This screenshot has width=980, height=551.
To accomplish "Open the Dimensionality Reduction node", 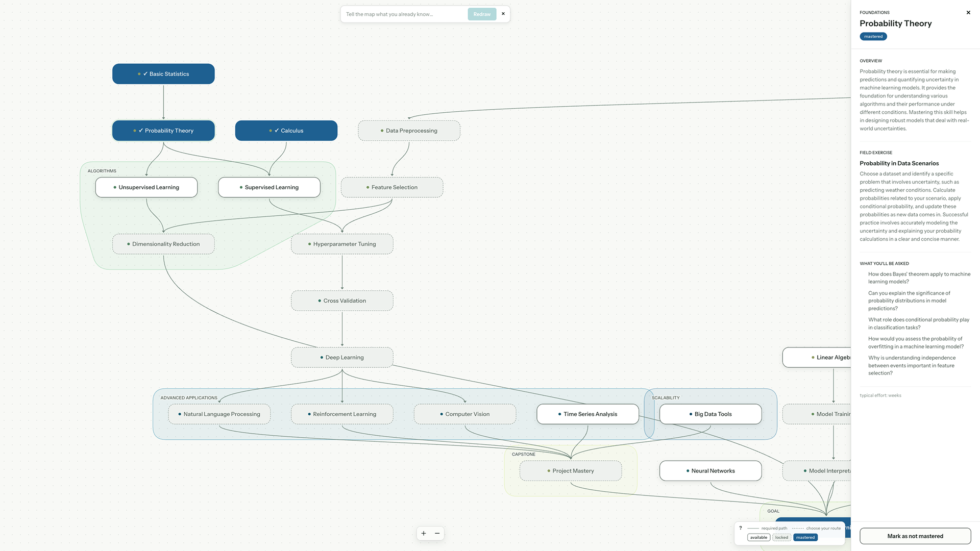I will click(x=163, y=244).
